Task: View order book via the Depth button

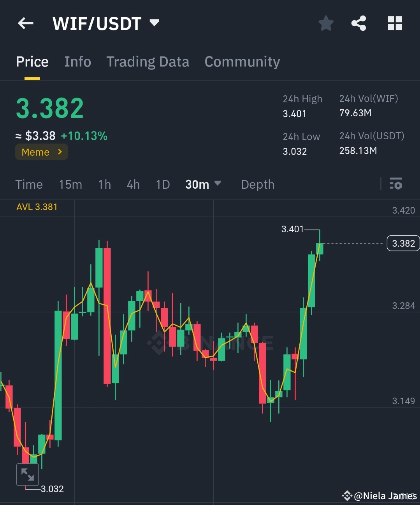Action: tap(257, 184)
